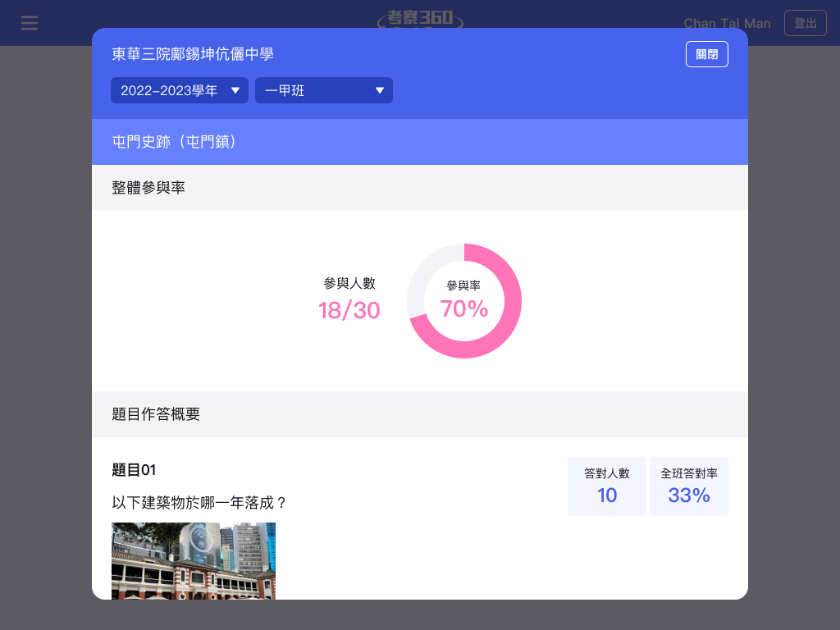
Task: Click the 整體參與率 section heading
Action: coord(148,188)
